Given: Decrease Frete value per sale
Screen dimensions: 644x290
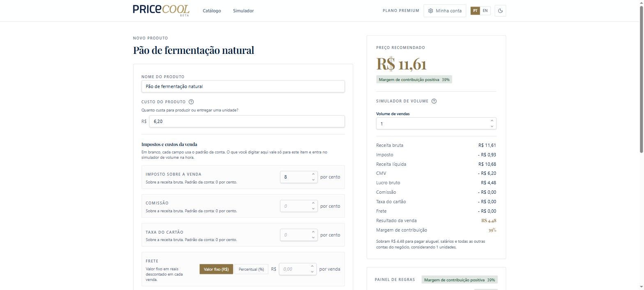Looking at the screenshot, I should point(312,272).
